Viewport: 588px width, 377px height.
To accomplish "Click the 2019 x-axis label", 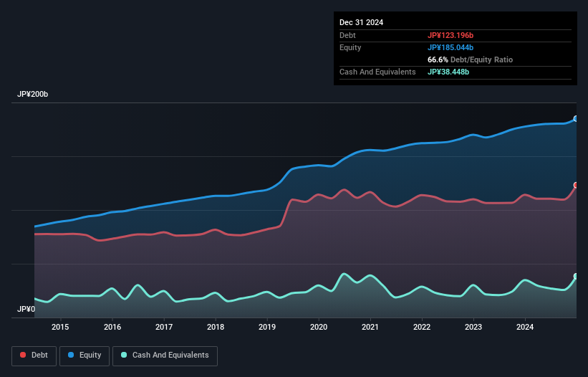I will (x=267, y=327).
